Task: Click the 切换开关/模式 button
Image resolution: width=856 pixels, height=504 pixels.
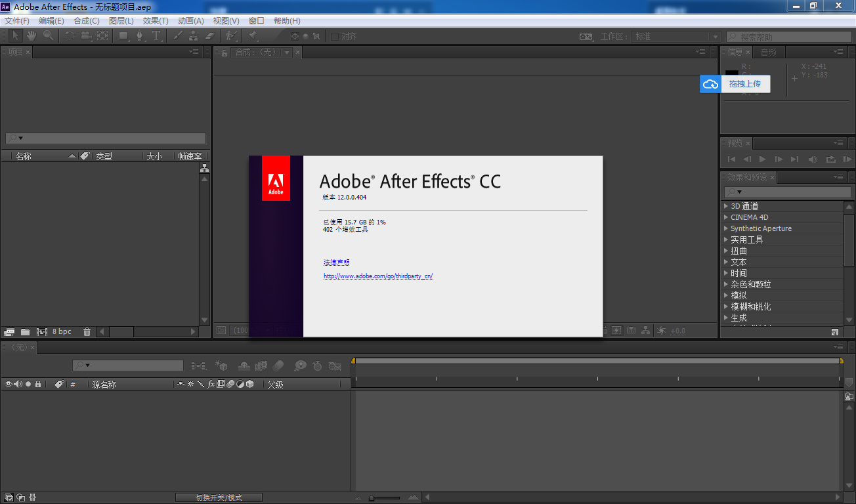Action: click(x=219, y=497)
